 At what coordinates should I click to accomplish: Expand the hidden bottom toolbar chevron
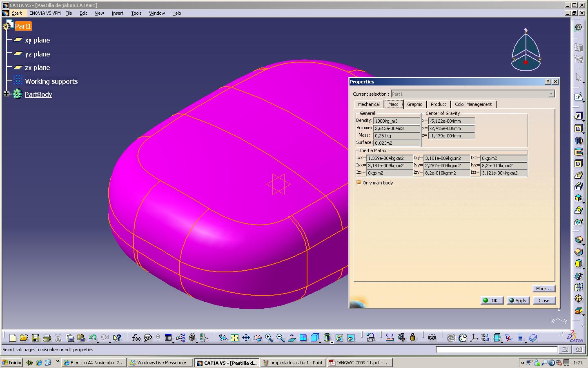tap(562, 334)
